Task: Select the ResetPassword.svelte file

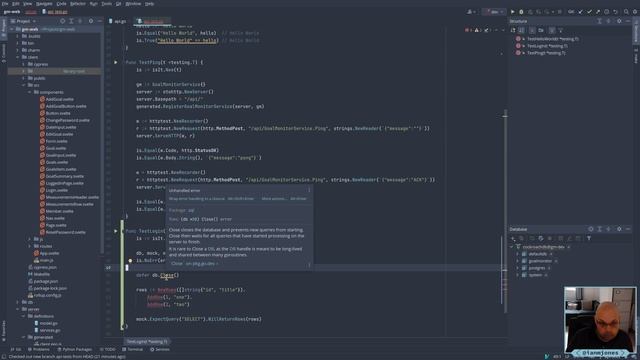Action: point(66,232)
